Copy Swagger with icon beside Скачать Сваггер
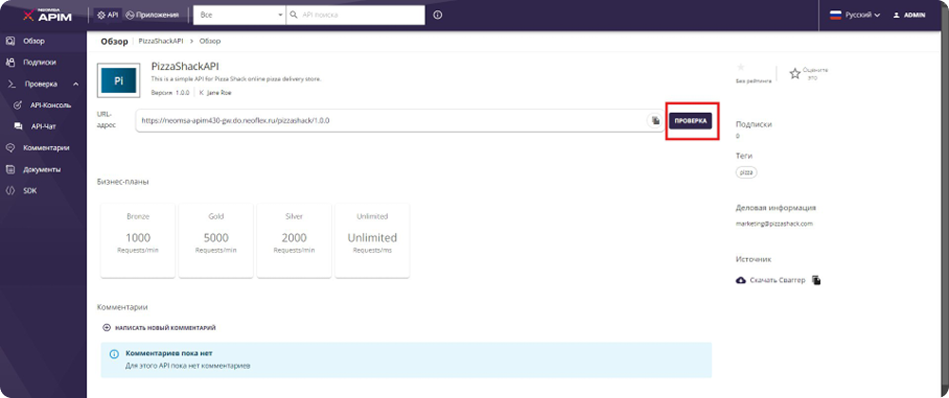This screenshot has height=398, width=949. (816, 281)
